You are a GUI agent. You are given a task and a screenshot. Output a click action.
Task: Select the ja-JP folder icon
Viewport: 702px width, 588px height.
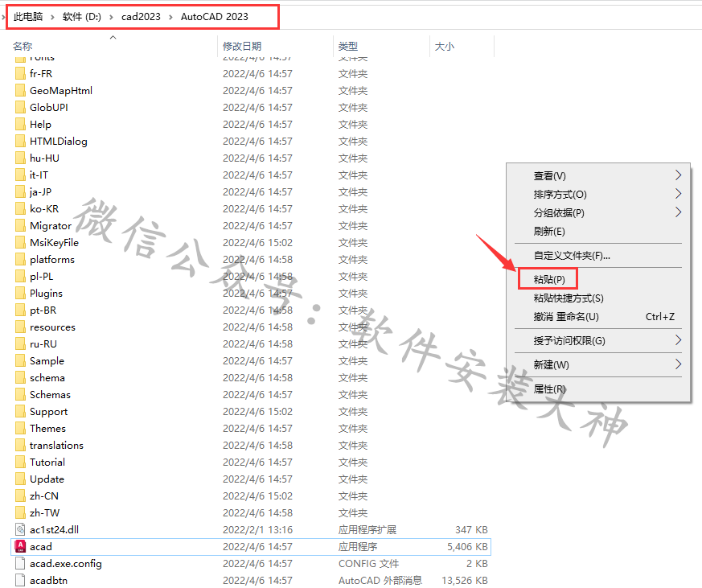pyautogui.click(x=20, y=191)
